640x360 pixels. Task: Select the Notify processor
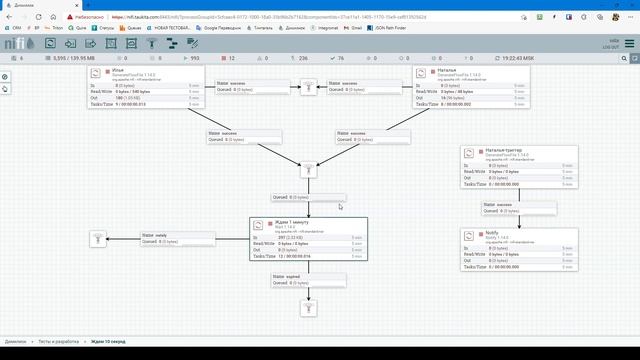(x=519, y=249)
